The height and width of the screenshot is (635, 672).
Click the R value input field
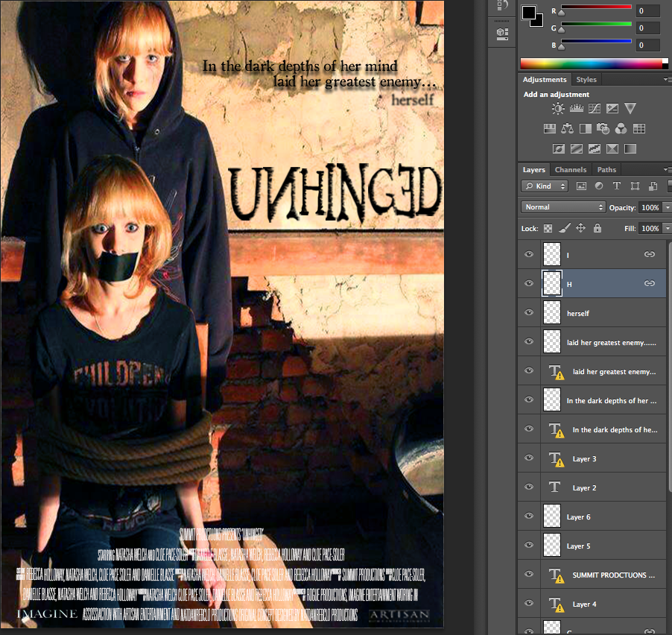pyautogui.click(x=648, y=10)
